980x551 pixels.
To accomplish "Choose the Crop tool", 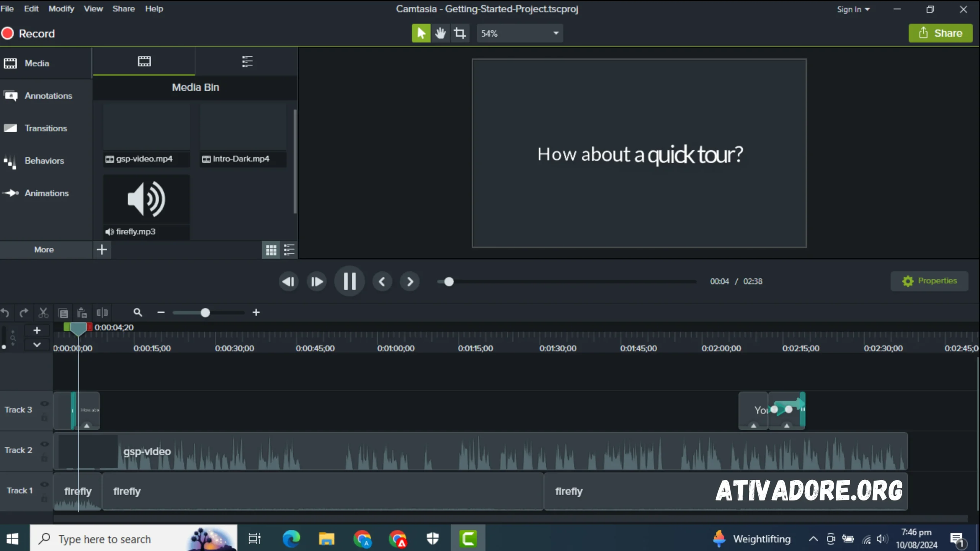I will tap(459, 33).
